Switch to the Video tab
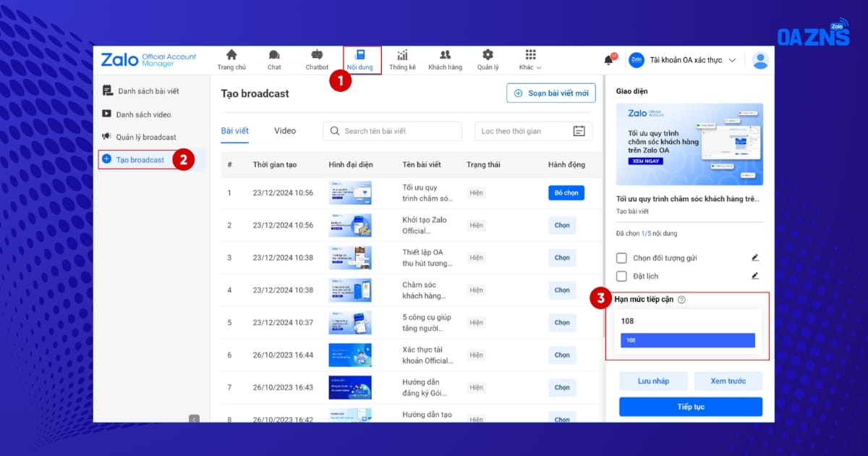Screen dimensions: 868x456 pyautogui.click(x=285, y=131)
